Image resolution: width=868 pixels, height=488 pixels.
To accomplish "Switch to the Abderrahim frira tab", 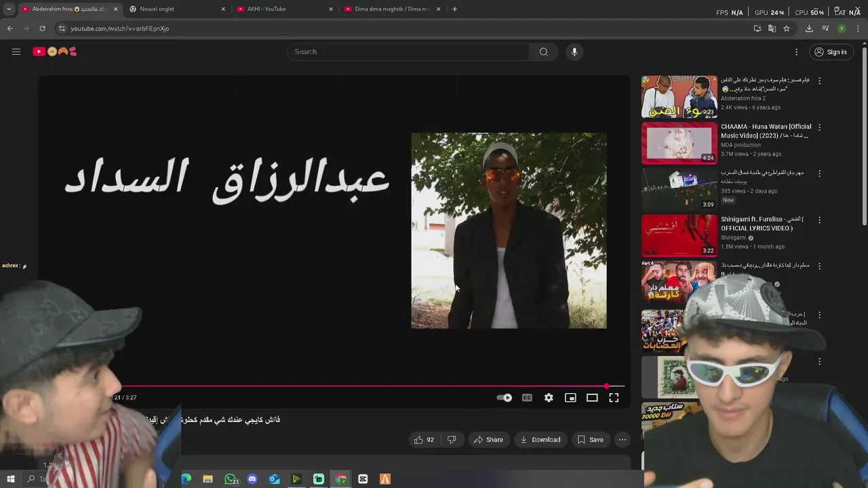I will pos(70,9).
